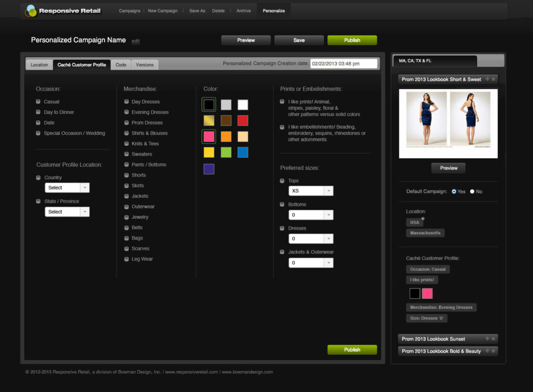Screen dimensions: 533x392
Task: Click the top green Publish button
Action: (x=352, y=40)
